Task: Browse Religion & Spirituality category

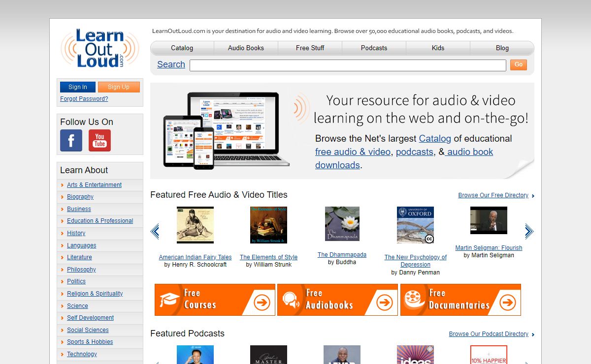Action: click(95, 294)
